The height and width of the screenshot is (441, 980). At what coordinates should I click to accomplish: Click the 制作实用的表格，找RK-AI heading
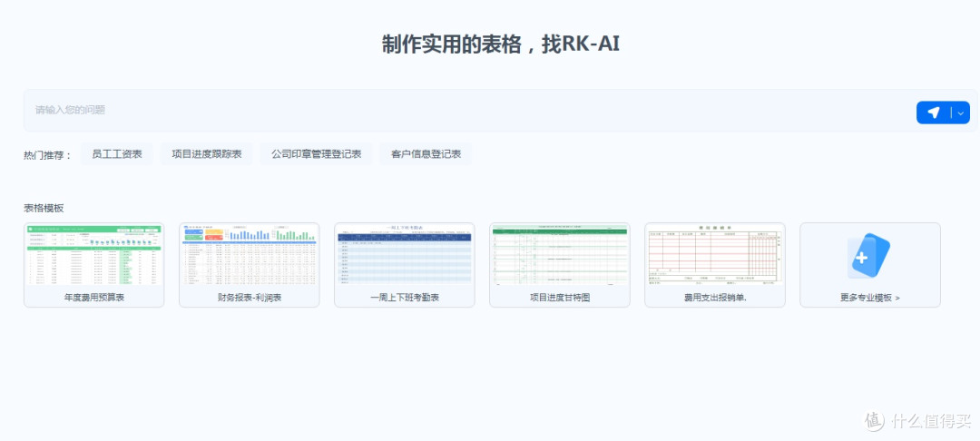(x=501, y=44)
